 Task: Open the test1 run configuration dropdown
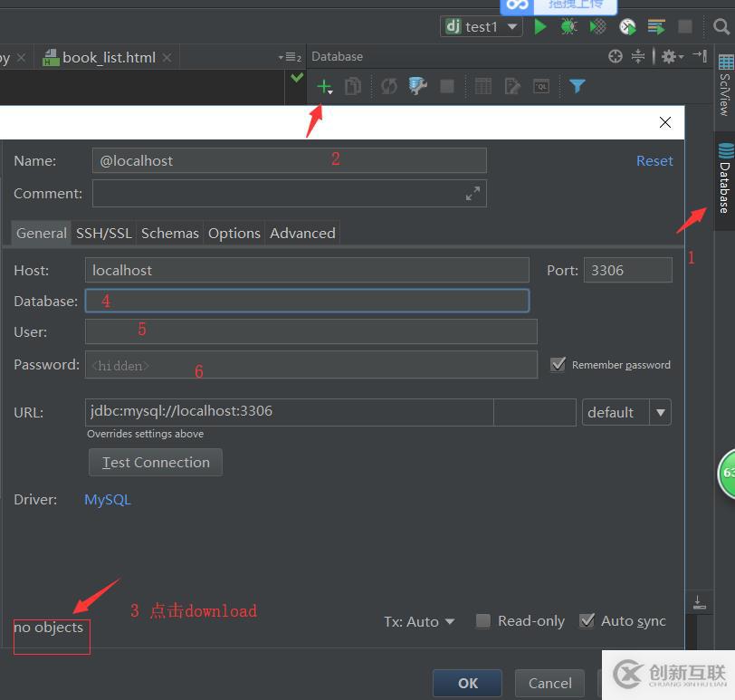click(482, 27)
